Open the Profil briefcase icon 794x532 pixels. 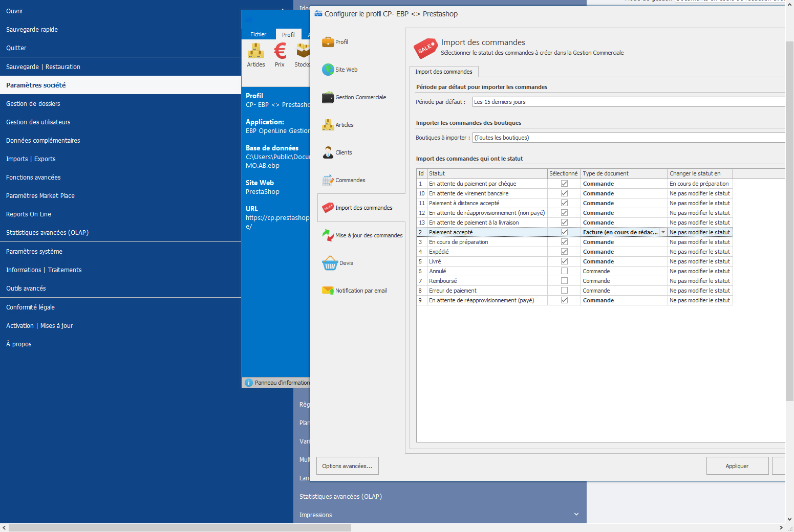click(x=328, y=42)
